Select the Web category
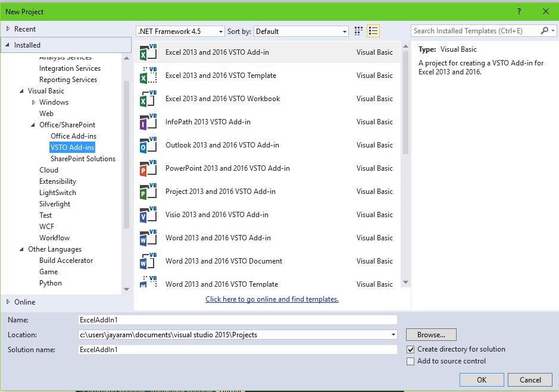Screen dimensions: 559x392 pyautogui.click(x=46, y=114)
